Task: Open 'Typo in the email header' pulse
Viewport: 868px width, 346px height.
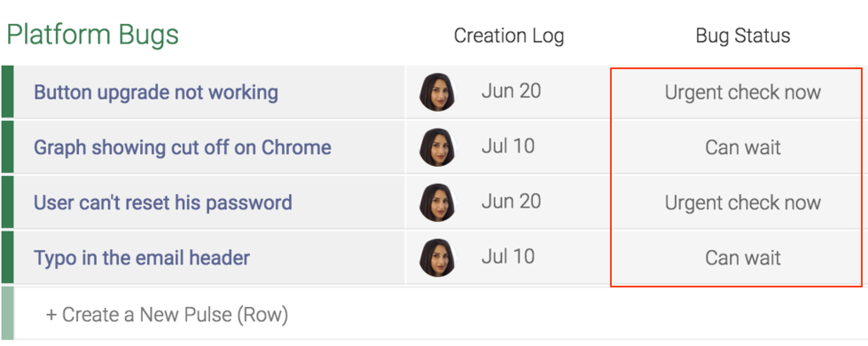Action: tap(142, 257)
